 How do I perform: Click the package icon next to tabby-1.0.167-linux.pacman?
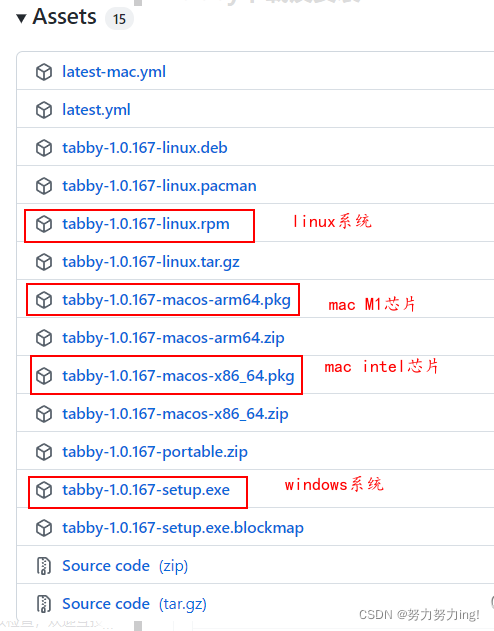pos(44,186)
